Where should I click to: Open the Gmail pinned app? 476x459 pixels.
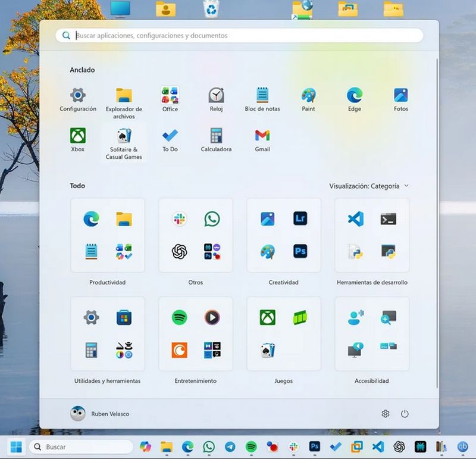pos(262,136)
